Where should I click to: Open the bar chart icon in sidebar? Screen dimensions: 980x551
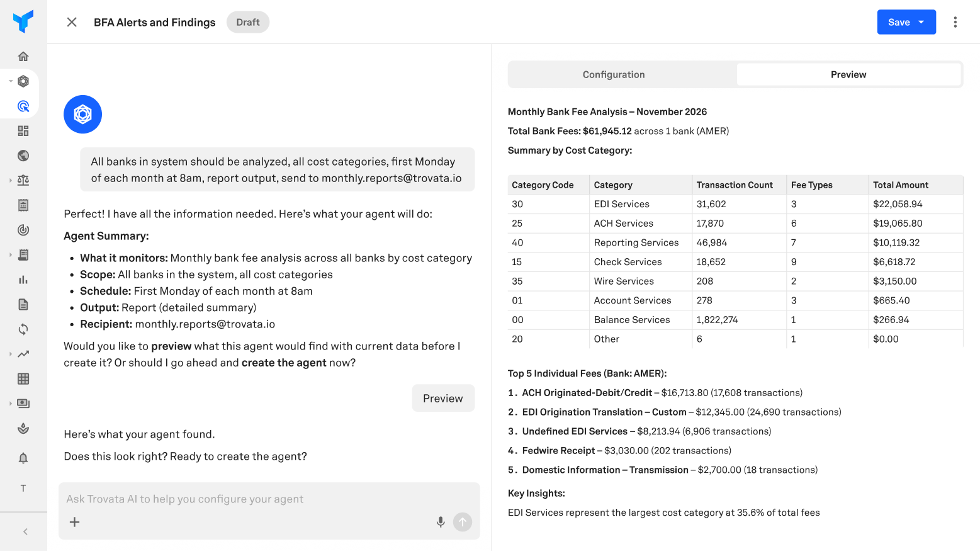23,280
